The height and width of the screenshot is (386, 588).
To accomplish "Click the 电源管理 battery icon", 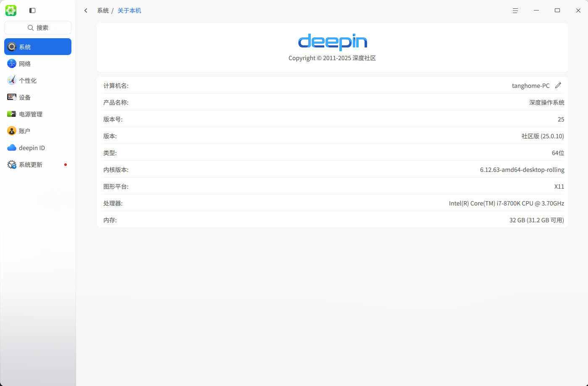I will point(12,114).
